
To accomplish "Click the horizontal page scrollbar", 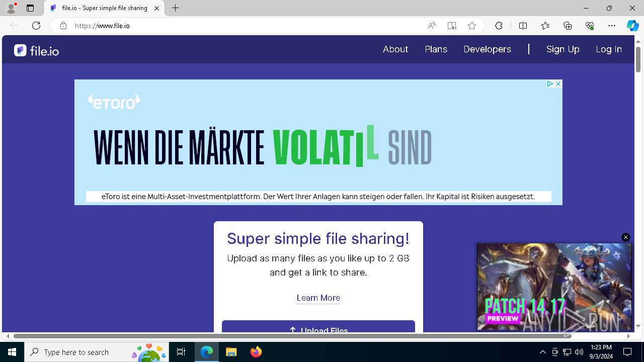I will coord(292,336).
